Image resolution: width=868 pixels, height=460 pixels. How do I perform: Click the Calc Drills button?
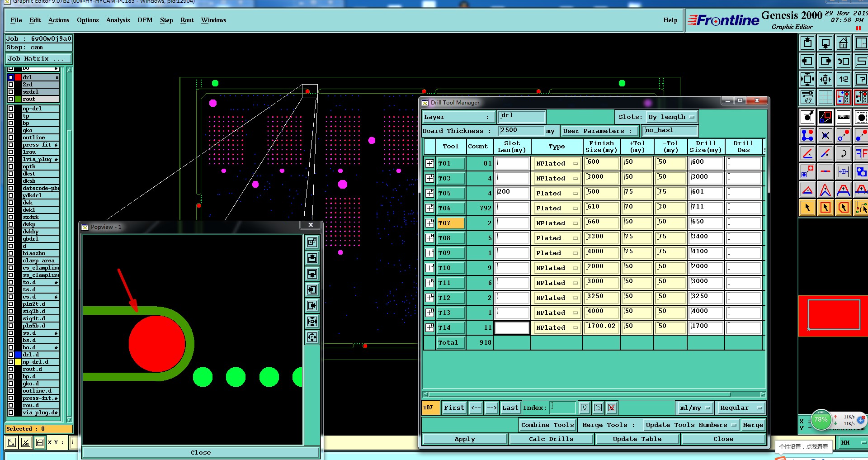point(551,439)
